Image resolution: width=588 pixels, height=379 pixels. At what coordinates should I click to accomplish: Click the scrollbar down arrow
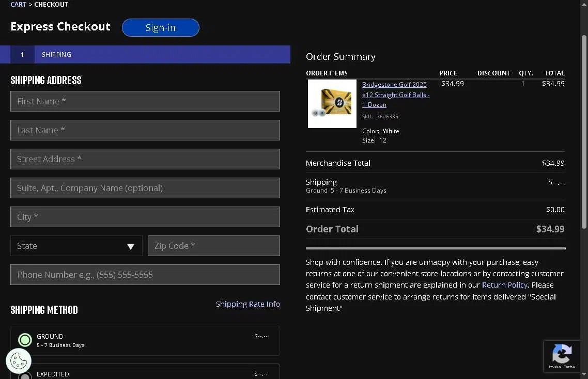[584, 375]
